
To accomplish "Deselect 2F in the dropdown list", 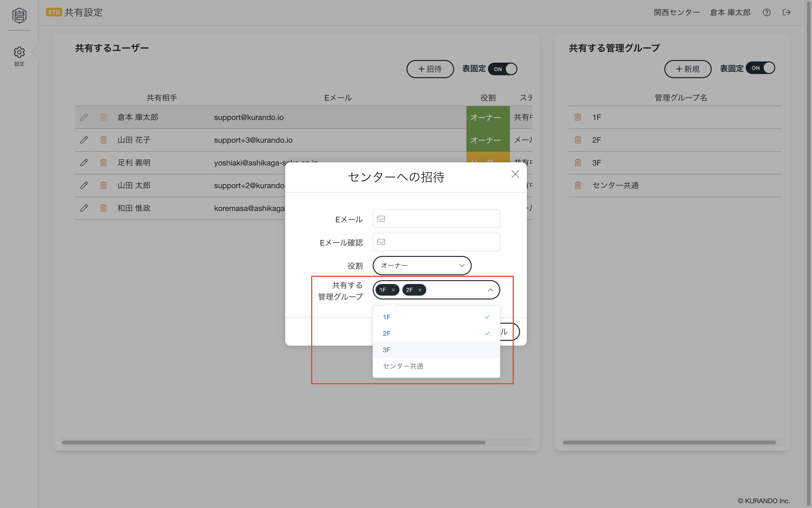I will pyautogui.click(x=436, y=333).
